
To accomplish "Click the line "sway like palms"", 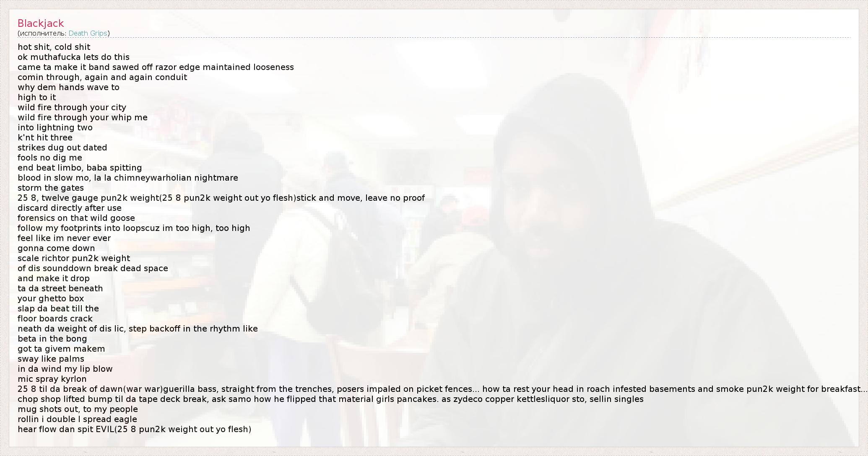I will coord(51,359).
